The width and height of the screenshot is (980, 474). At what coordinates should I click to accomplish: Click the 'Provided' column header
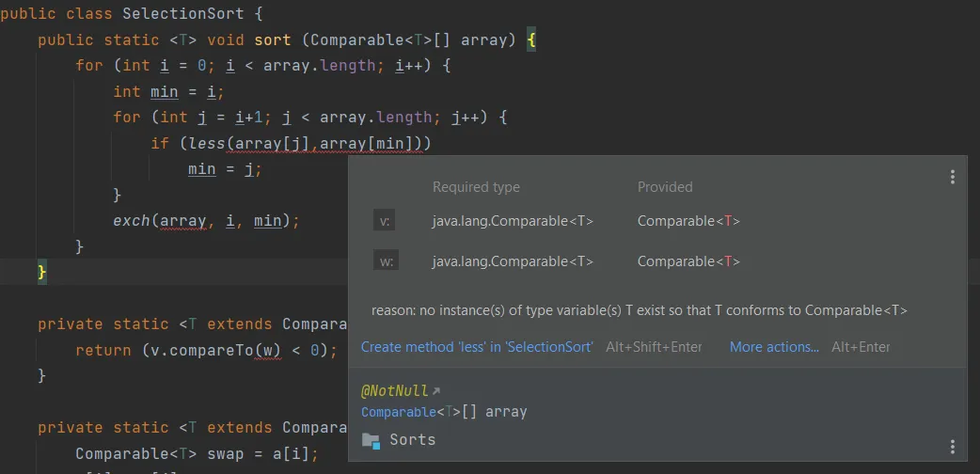[665, 187]
